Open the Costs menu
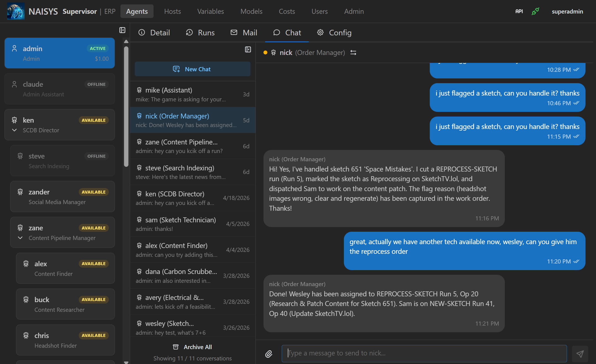 point(287,11)
